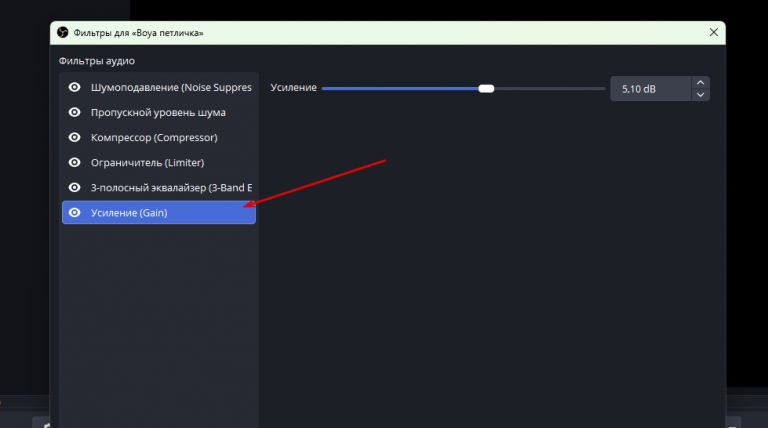Viewport: 768px width, 428px height.
Task: Toggle eye icon for 3-полосный эквалайзер
Action: coord(74,187)
